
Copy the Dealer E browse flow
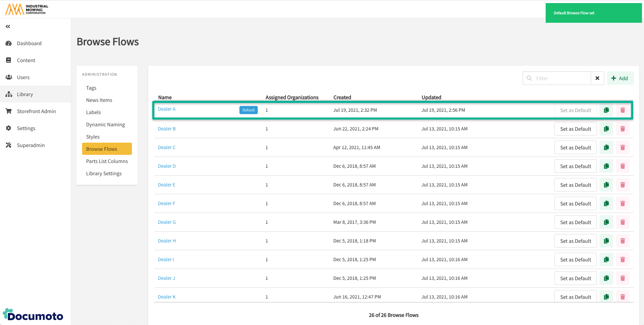tap(606, 185)
